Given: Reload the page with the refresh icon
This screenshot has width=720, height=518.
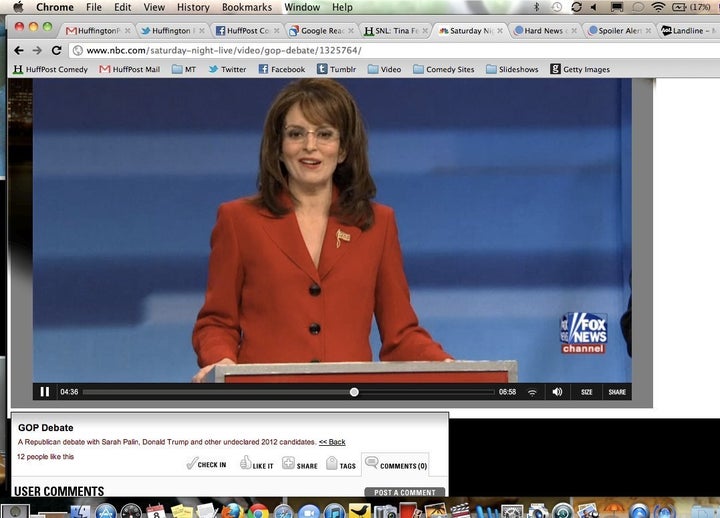Looking at the screenshot, I should click(56, 51).
